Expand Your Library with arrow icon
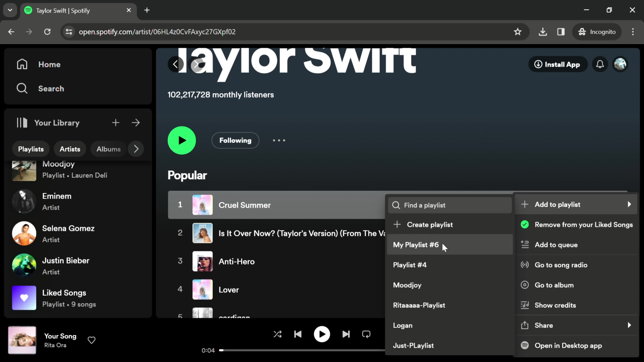This screenshot has height=362, width=644. coord(136,123)
